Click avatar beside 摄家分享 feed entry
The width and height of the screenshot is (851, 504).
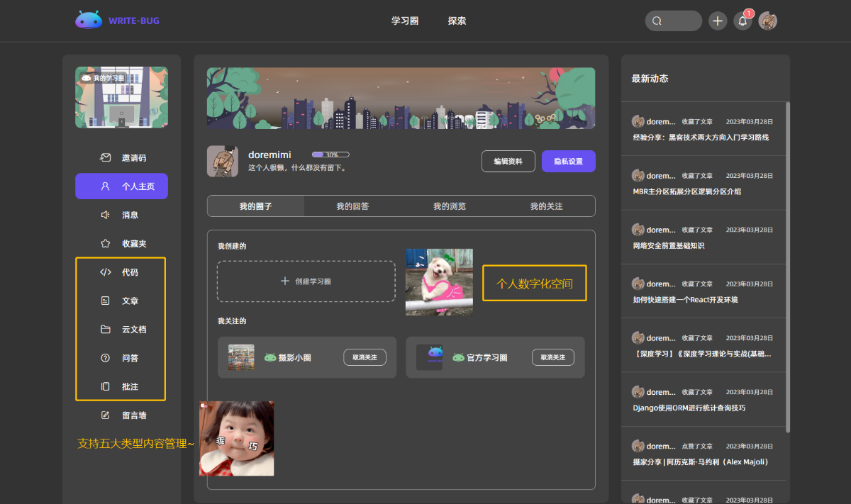tap(638, 446)
